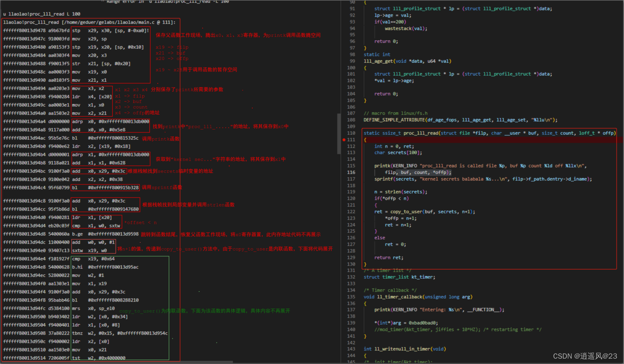Click the 'n = strlen(secrets);' code line
Viewport: 624px width, 364px height.
pyautogui.click(x=400, y=192)
